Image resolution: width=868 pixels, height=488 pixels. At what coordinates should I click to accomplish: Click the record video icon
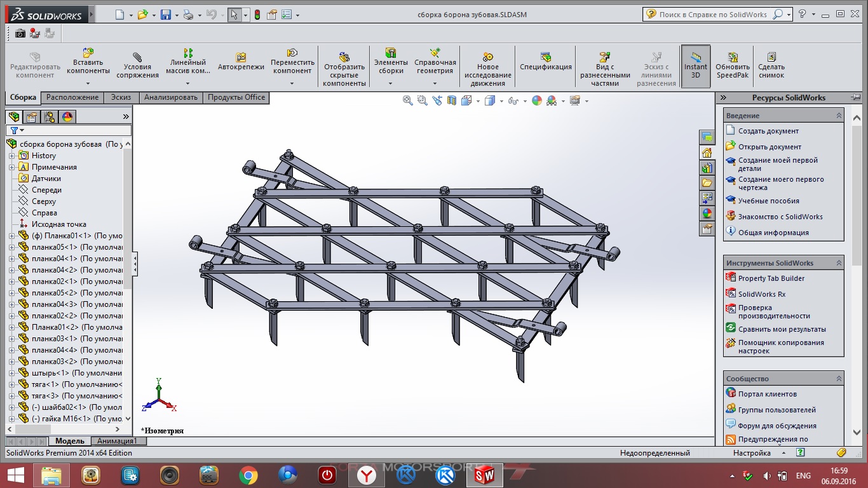point(34,33)
